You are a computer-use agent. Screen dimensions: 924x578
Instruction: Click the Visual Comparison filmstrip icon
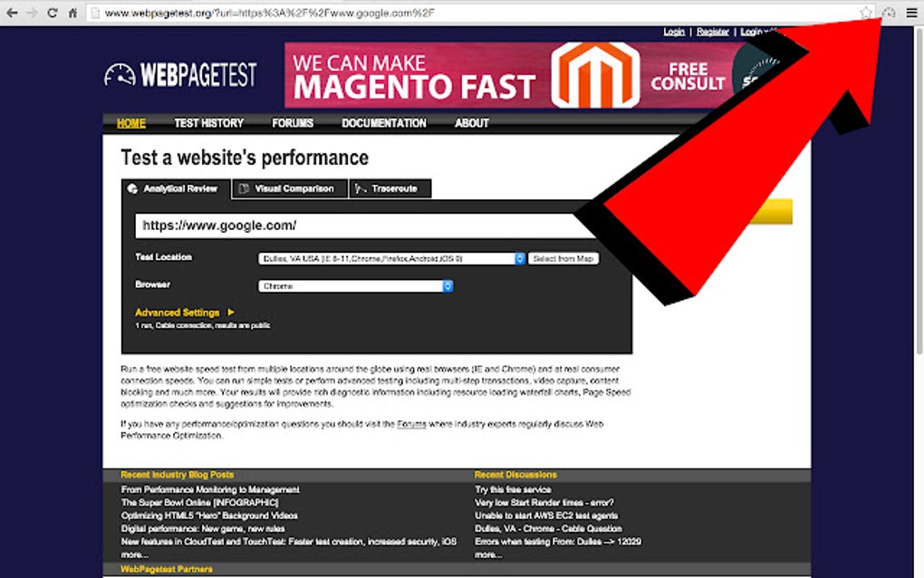click(244, 188)
